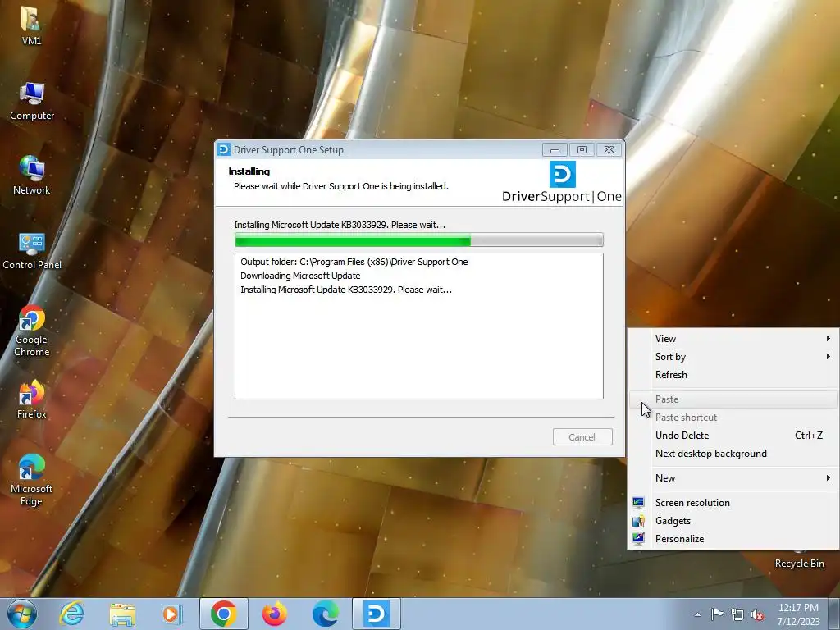Click the Microsoft Edge taskbar icon

(325, 614)
